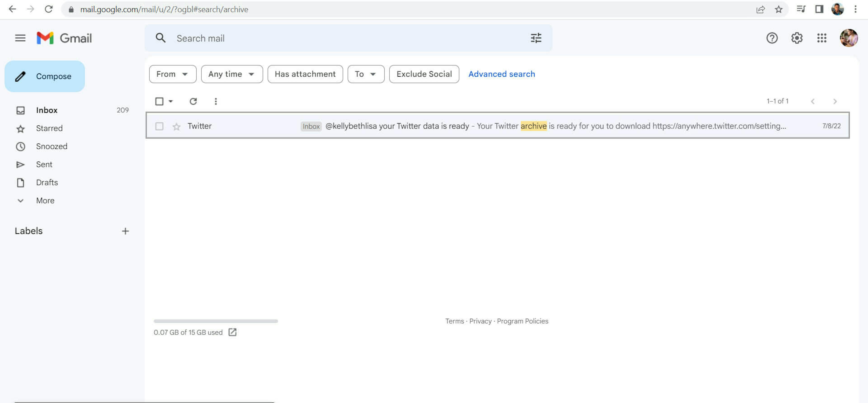The height and width of the screenshot is (403, 868).
Task: Click the refresh/reload emails icon
Action: 193,101
